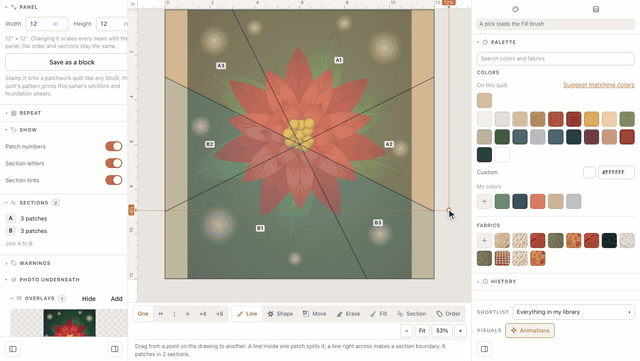Select the Order tool
640x361 pixels.
(448, 314)
